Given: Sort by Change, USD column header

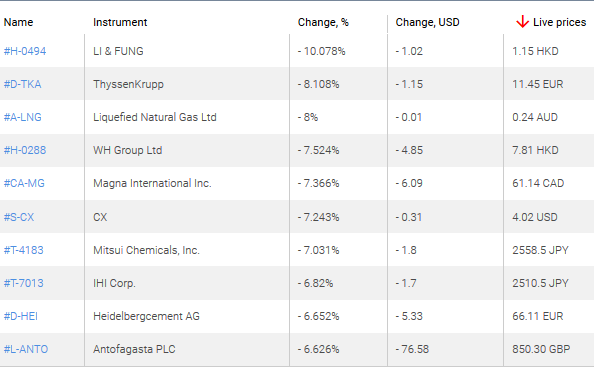Looking at the screenshot, I should click(x=427, y=22).
